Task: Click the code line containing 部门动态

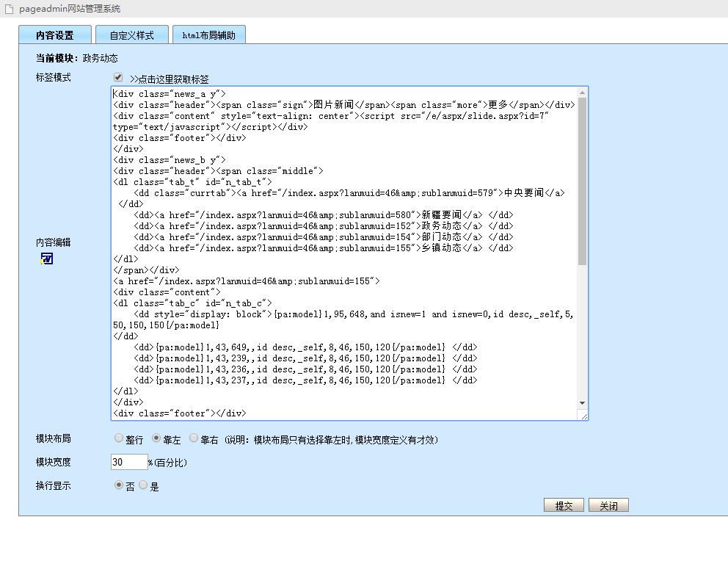Action: [324, 237]
